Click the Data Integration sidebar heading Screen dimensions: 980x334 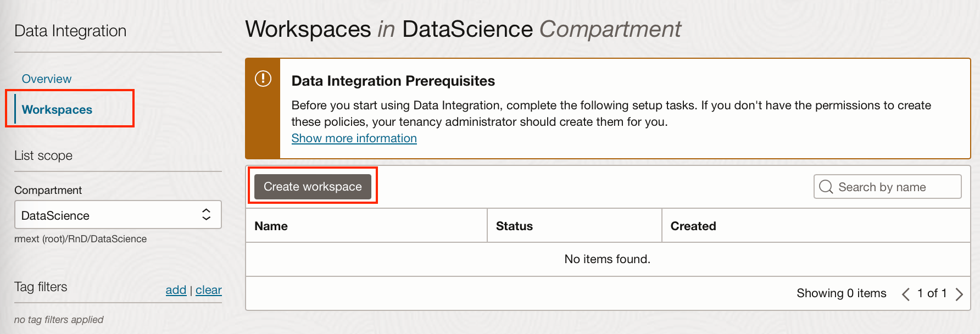coord(70,31)
